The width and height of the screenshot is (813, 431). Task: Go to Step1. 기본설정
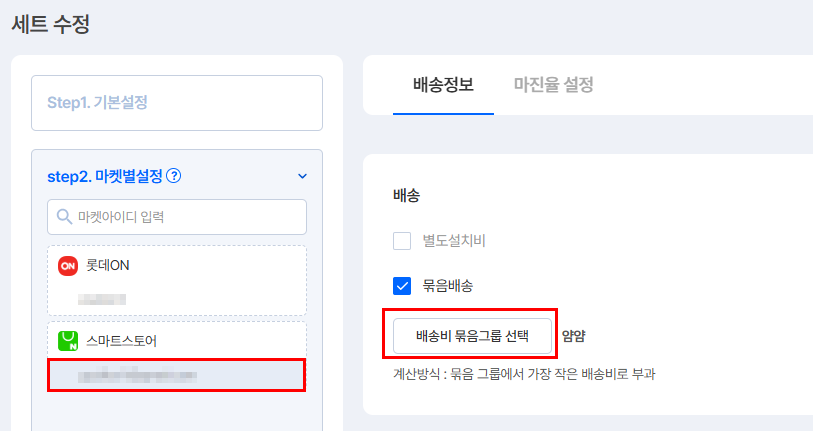click(177, 102)
